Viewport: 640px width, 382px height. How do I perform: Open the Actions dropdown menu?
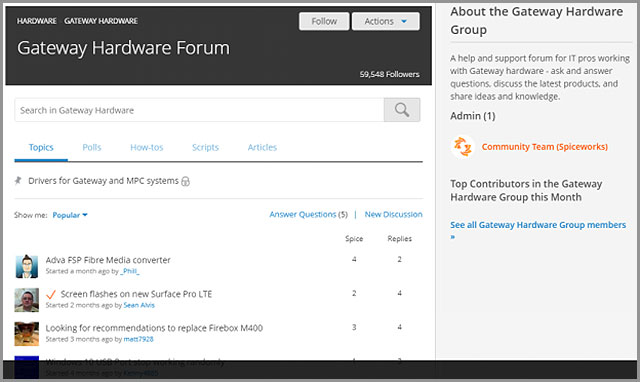(385, 21)
